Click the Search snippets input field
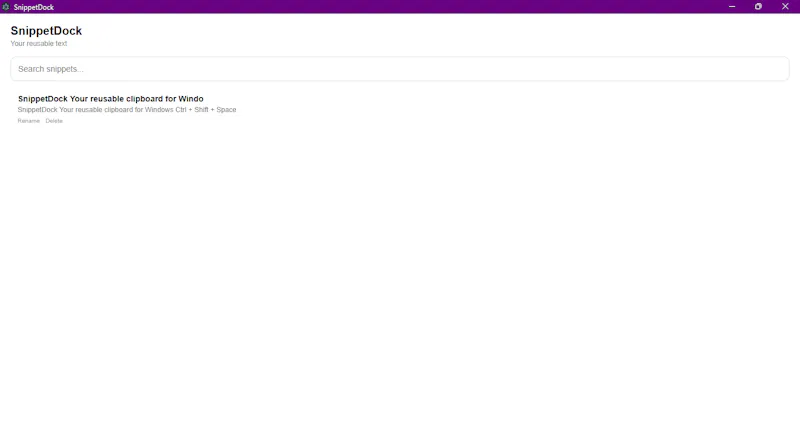 (x=399, y=69)
